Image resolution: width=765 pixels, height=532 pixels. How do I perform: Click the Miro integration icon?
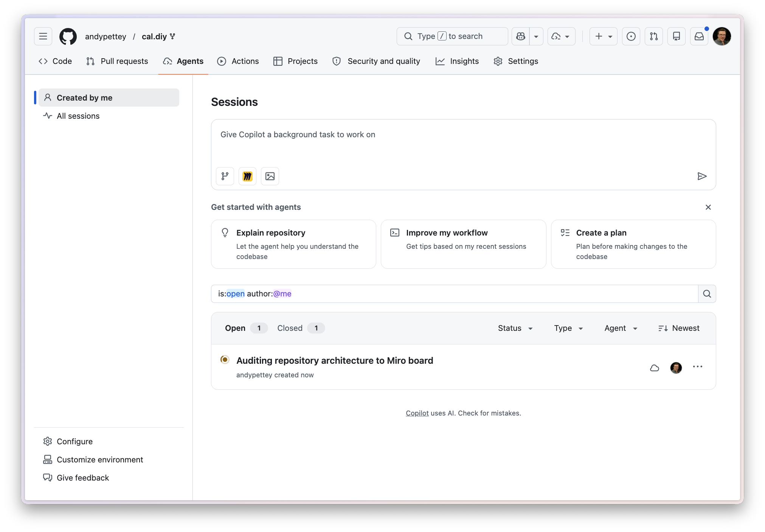(248, 176)
